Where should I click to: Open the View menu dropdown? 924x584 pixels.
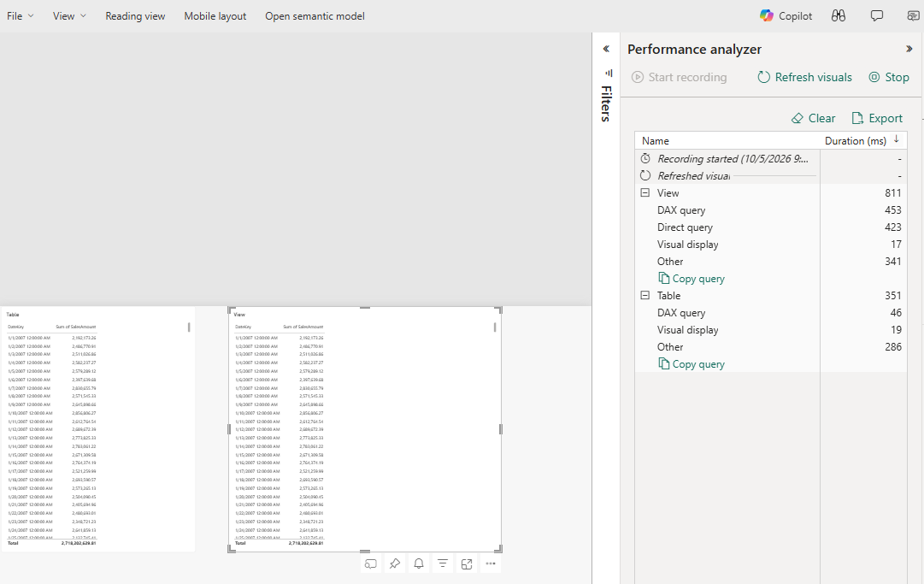click(69, 16)
